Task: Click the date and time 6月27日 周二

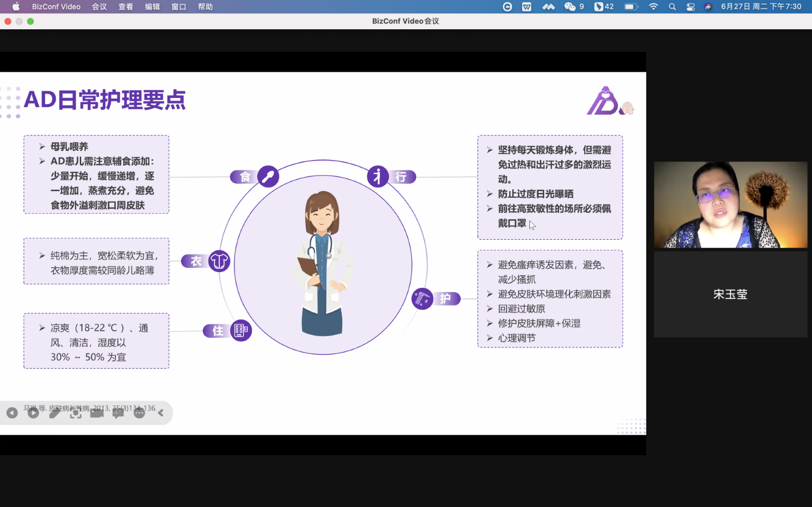Action: (761, 7)
